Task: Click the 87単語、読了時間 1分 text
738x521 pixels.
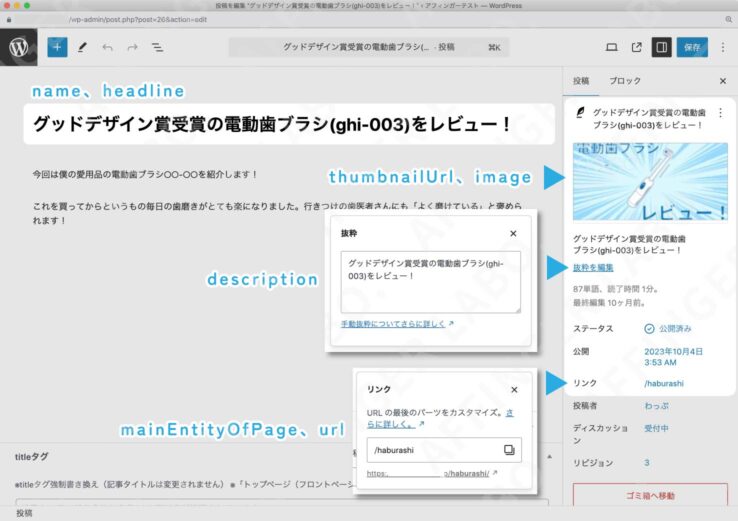Action: pos(615,289)
